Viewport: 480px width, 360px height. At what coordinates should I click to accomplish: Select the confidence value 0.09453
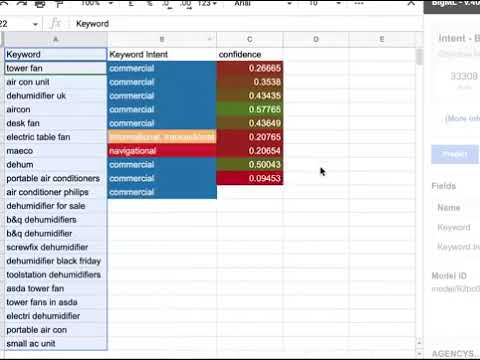[250, 178]
